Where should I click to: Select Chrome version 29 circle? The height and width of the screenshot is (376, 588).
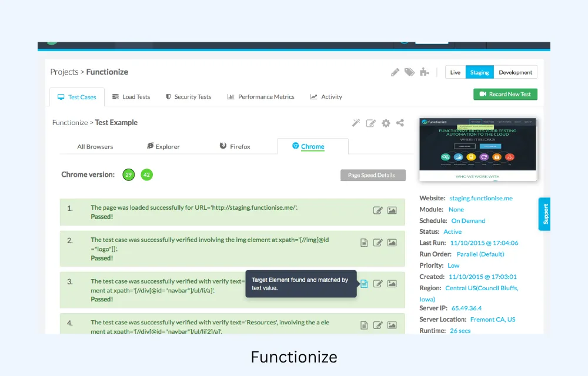click(x=129, y=174)
